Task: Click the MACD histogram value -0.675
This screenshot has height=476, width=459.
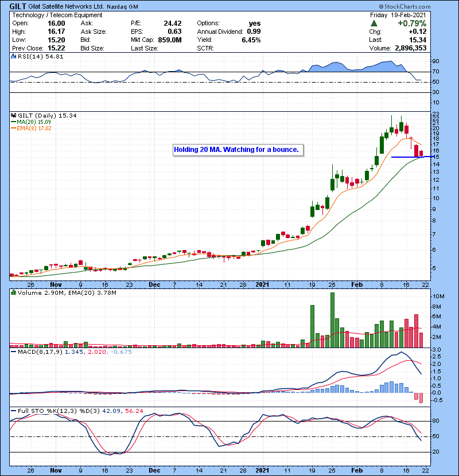Action: (x=121, y=352)
